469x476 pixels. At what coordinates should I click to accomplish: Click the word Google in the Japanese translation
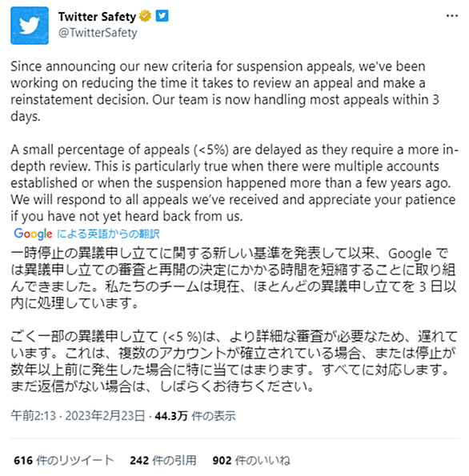(410, 254)
